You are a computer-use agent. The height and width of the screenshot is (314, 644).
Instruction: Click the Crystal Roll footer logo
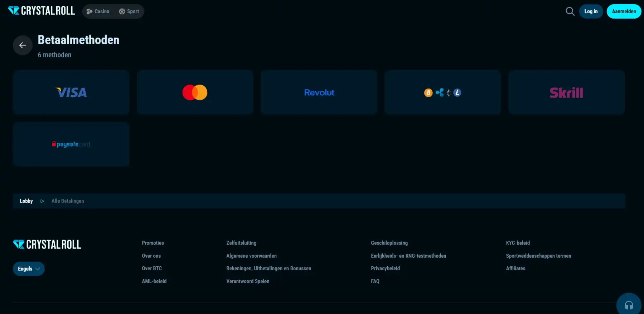47,244
